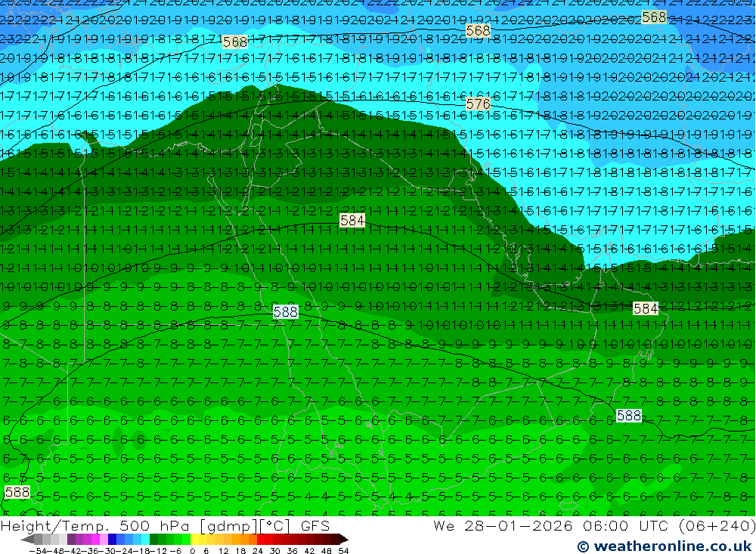
Task: Pick the darkest green legend swatch above -12
Action: pos(153,539)
